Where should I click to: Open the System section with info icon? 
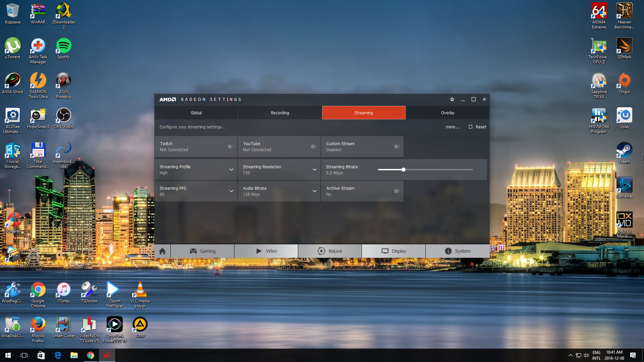click(458, 251)
